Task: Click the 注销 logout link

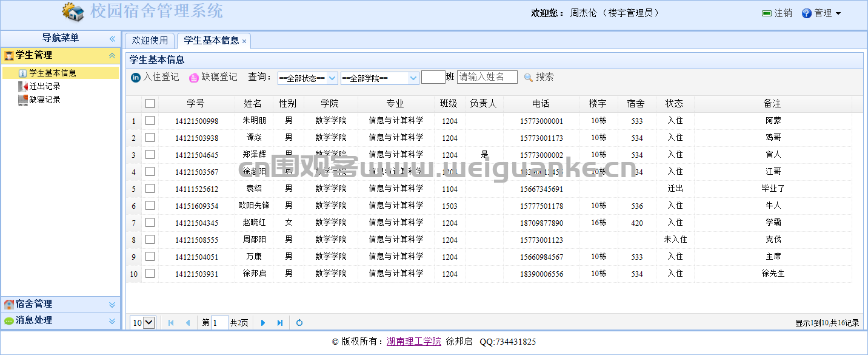Action: 783,13
